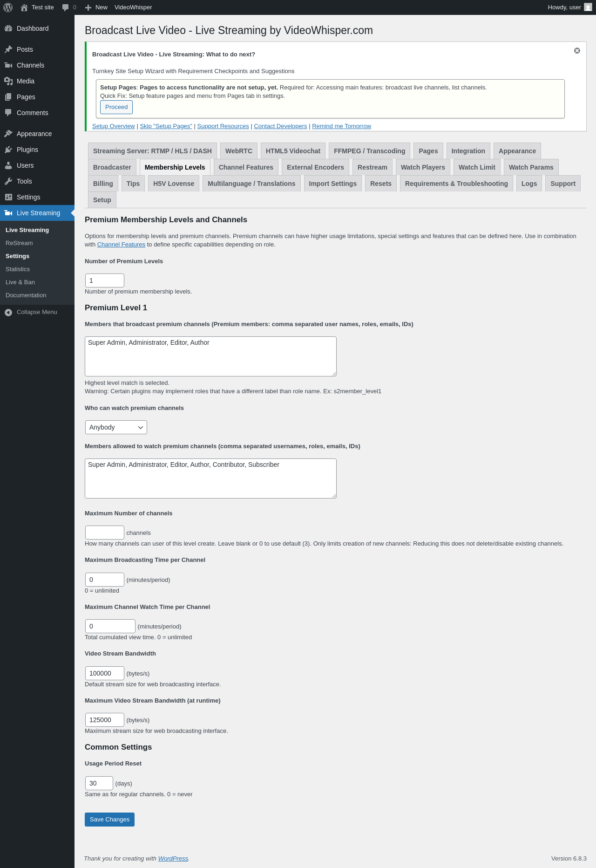Open the Channel Features tab
Viewport: 596px width, 868px height.
click(246, 167)
